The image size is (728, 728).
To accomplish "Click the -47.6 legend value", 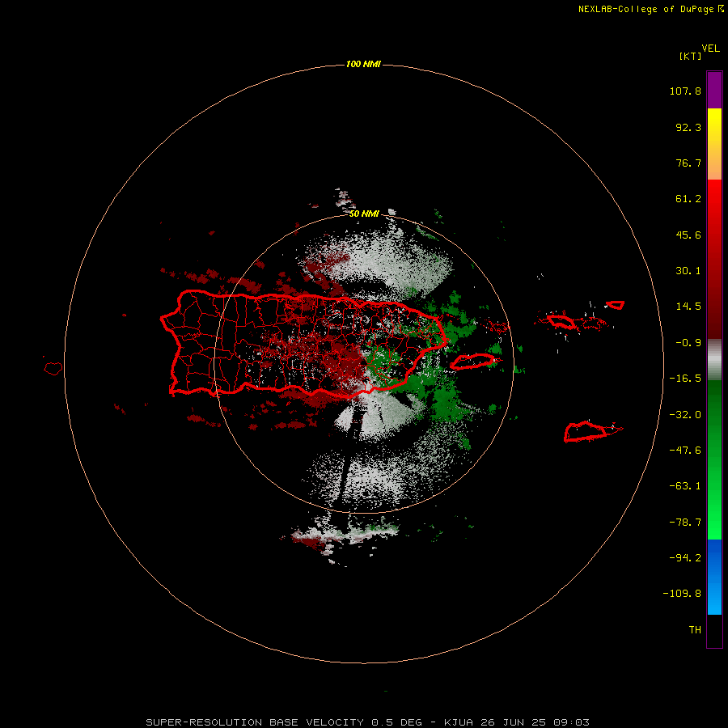I will (685, 451).
